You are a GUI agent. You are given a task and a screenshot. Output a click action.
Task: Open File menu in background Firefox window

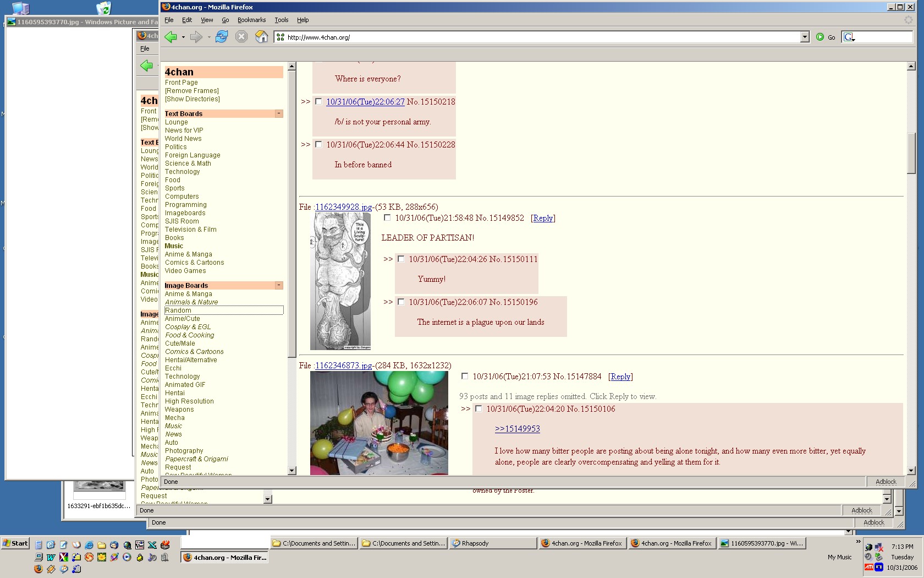145,48
